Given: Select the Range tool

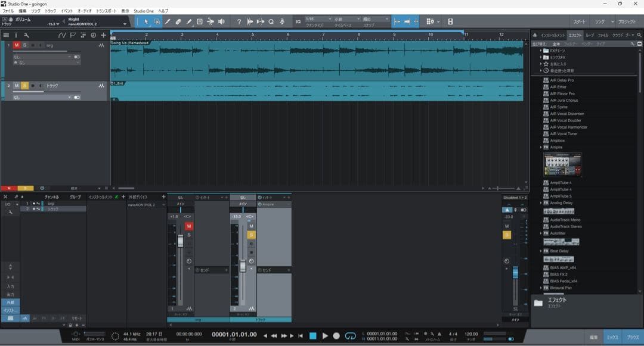Looking at the screenshot, I should click(157, 21).
